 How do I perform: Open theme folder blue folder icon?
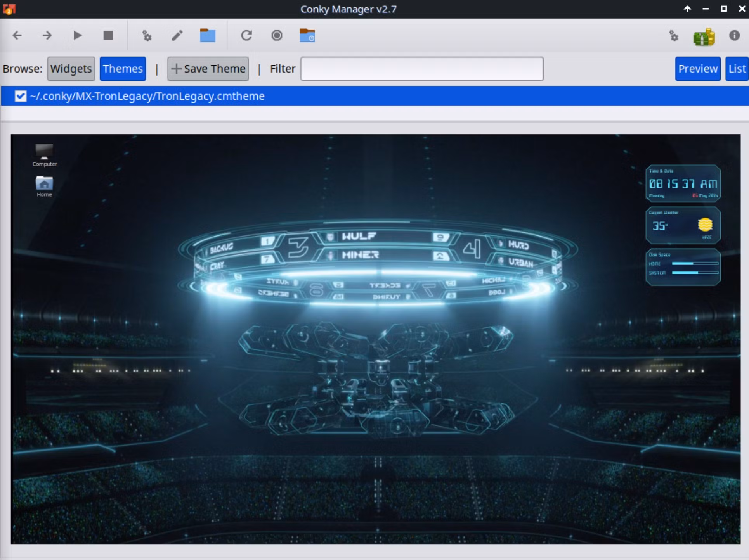(208, 36)
